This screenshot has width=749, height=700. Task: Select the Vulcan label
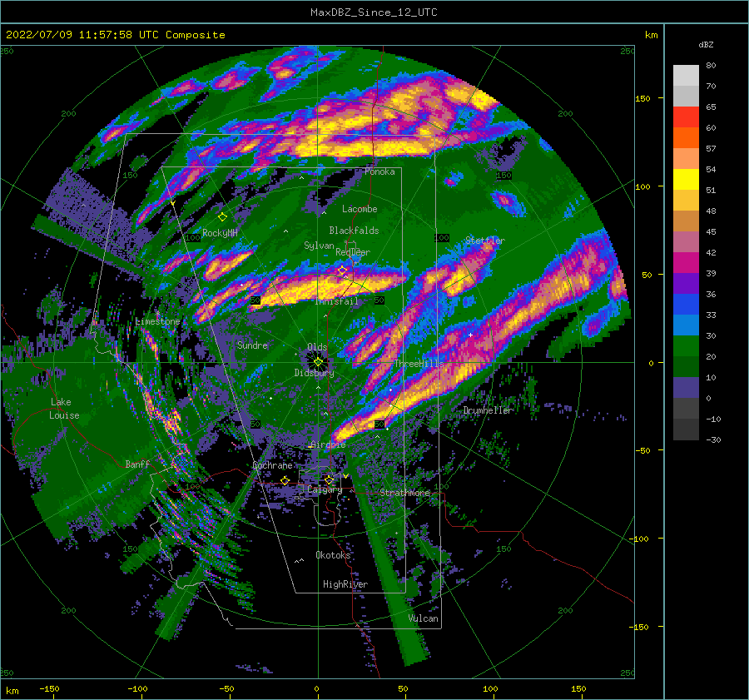(423, 618)
